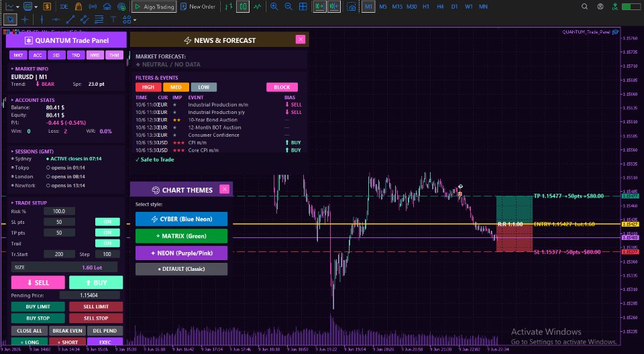Draw a horizontal line tool
This screenshot has width=644, height=354.
click(x=56, y=19)
